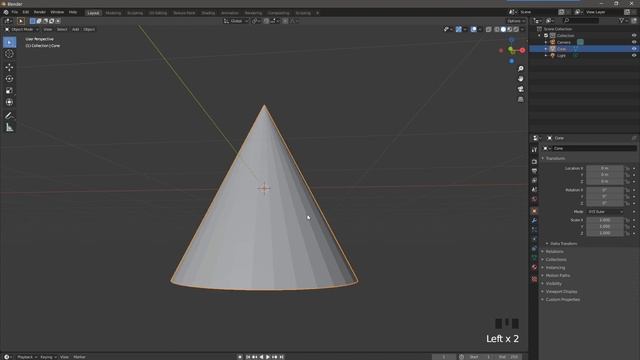Expand the Custom Properties panel
Screen dimensions: 640x360
[562, 300]
